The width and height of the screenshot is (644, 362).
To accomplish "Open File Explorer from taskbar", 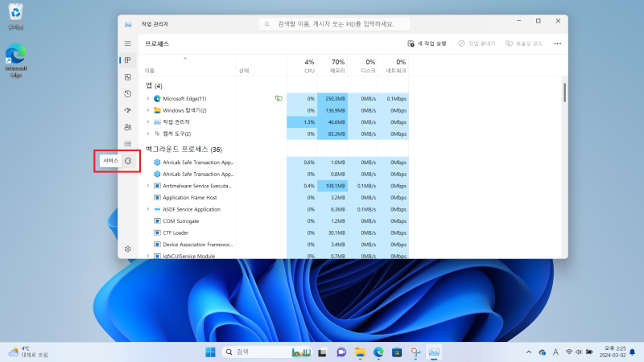I will pyautogui.click(x=360, y=352).
